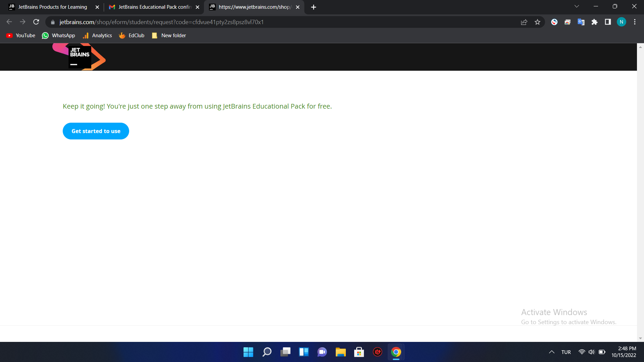Open the page share icon
Screen dimensions: 644x362
524,22
